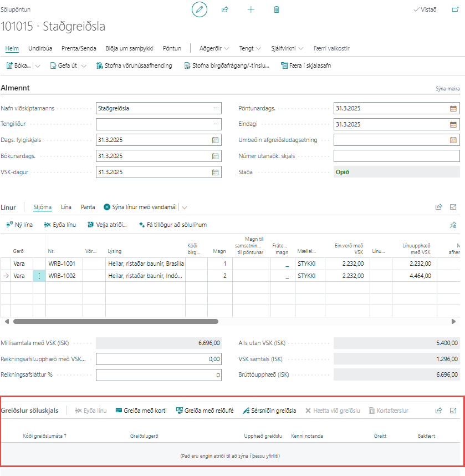Click the share icon in page header
The width and height of the screenshot is (465, 476).
(x=225, y=9)
